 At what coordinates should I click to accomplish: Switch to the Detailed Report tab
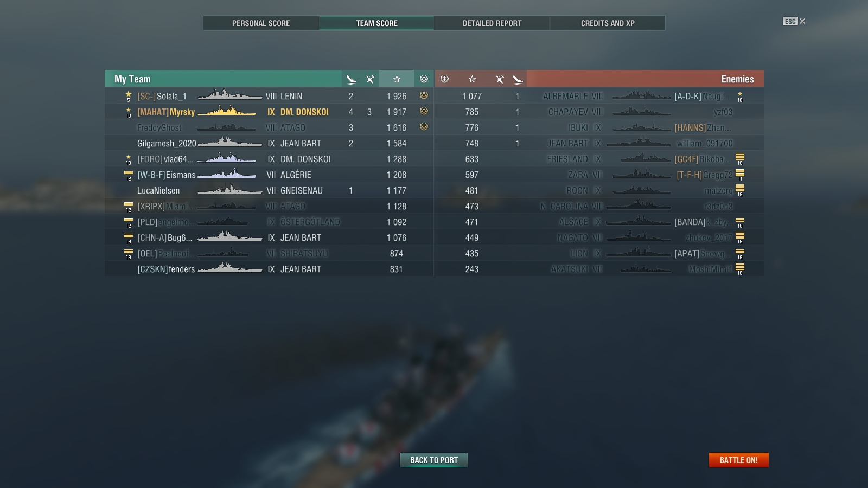click(492, 23)
